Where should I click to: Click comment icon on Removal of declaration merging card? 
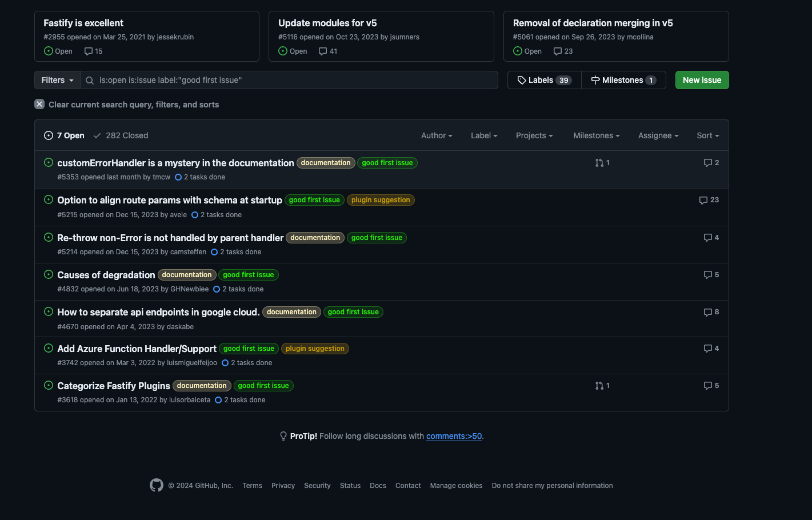558,51
